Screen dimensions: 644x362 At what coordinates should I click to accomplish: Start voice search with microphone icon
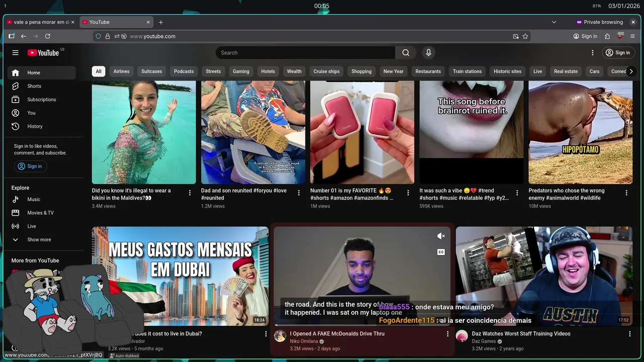click(429, 53)
